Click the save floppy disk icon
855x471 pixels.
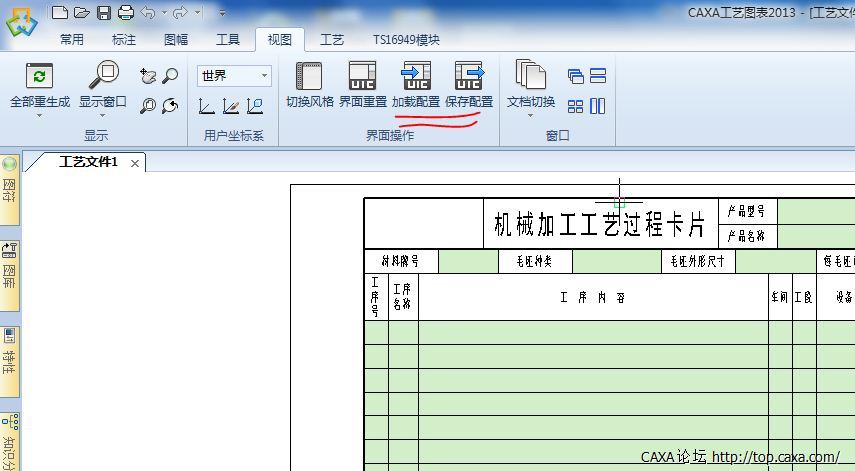click(x=103, y=13)
